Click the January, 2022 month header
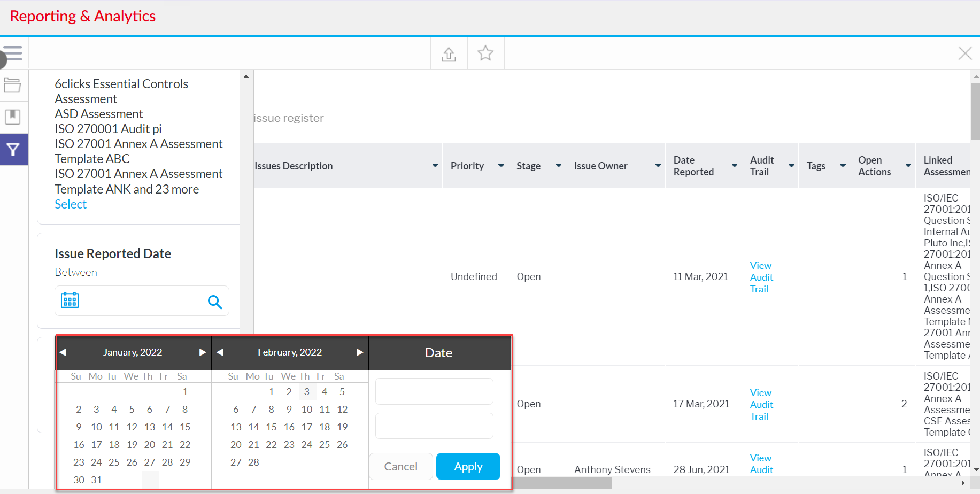The height and width of the screenshot is (494, 980). [x=132, y=352]
